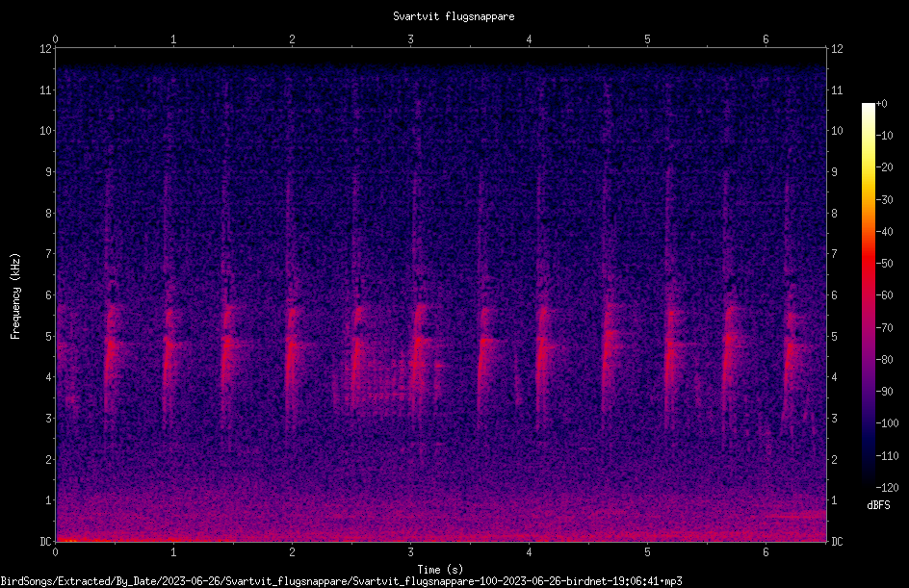
Task: Click "10" on the right frequency axis
Action: coord(837,131)
